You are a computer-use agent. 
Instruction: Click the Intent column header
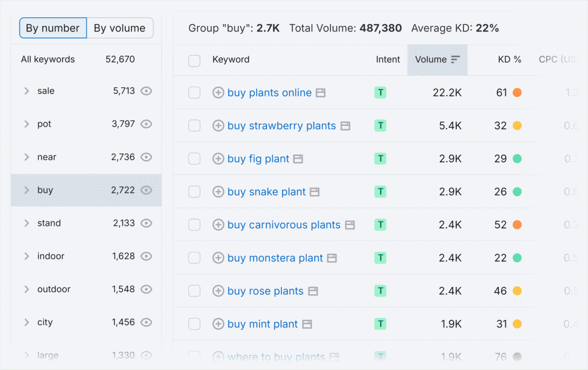point(388,60)
